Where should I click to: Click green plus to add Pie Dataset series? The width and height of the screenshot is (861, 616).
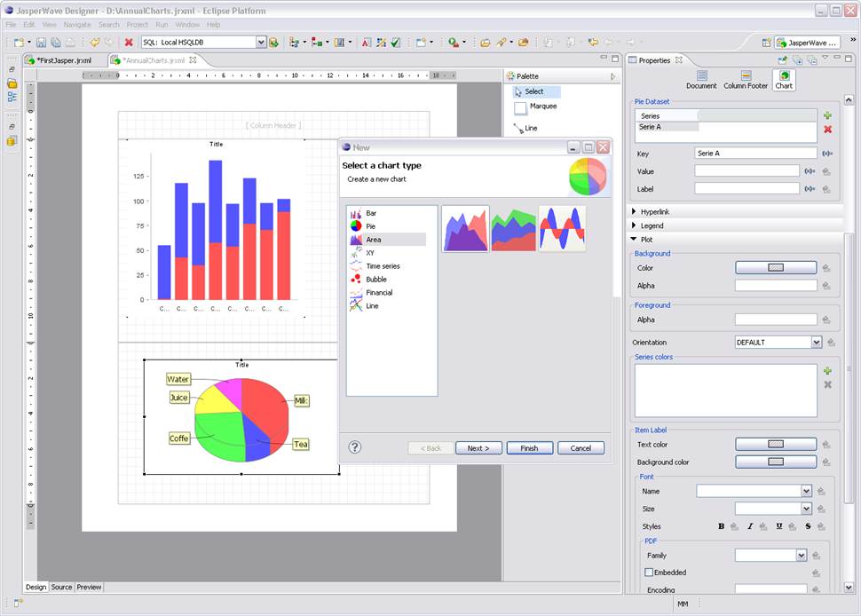click(x=827, y=115)
